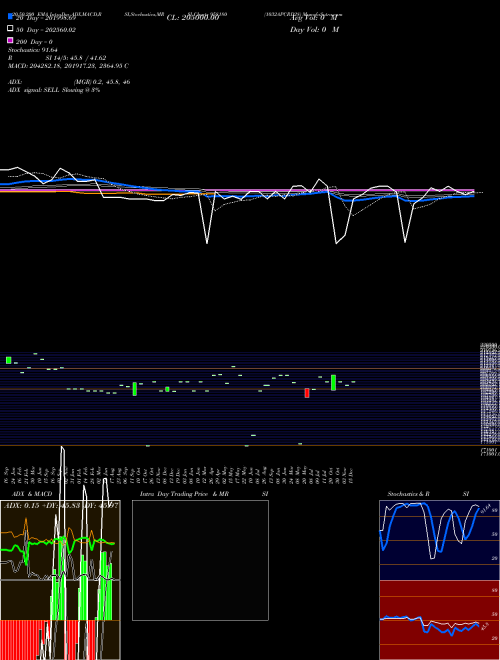This screenshot has height=660, width=500.
Task: Click the red candlestick in the candle chart
Action: (x=307, y=393)
